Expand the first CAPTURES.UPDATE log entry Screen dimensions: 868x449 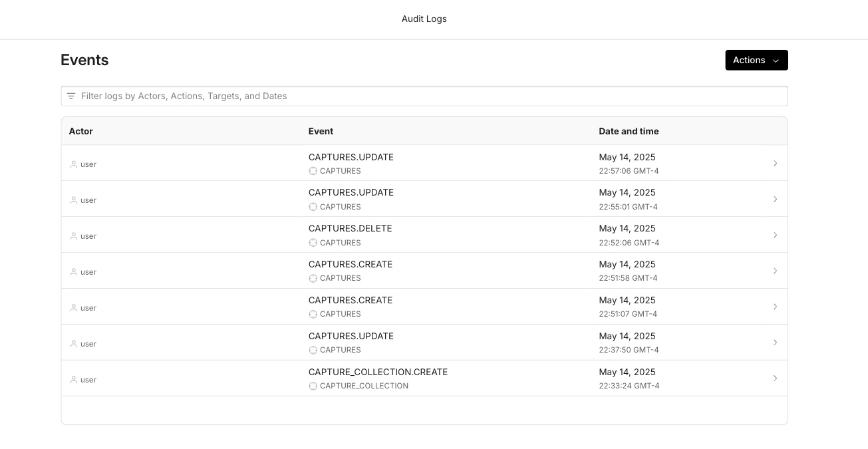[775, 163]
